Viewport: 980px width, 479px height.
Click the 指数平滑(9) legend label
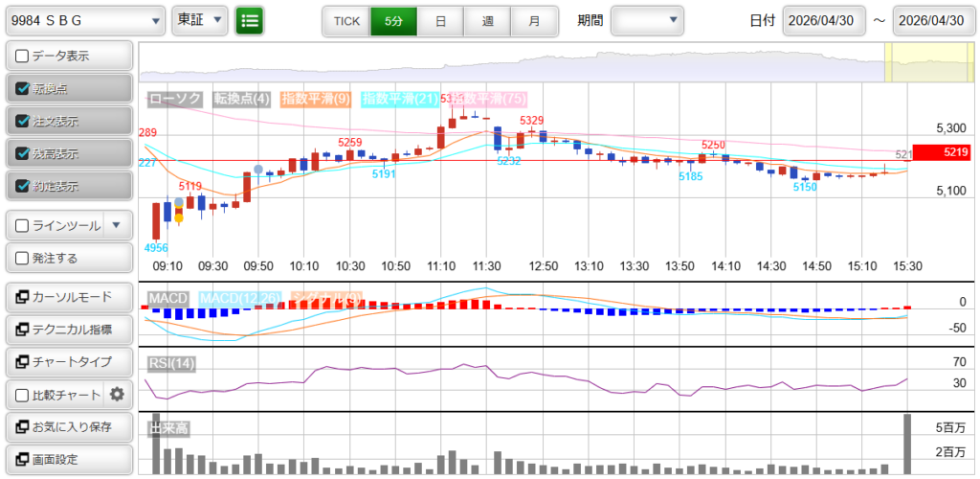point(317,99)
